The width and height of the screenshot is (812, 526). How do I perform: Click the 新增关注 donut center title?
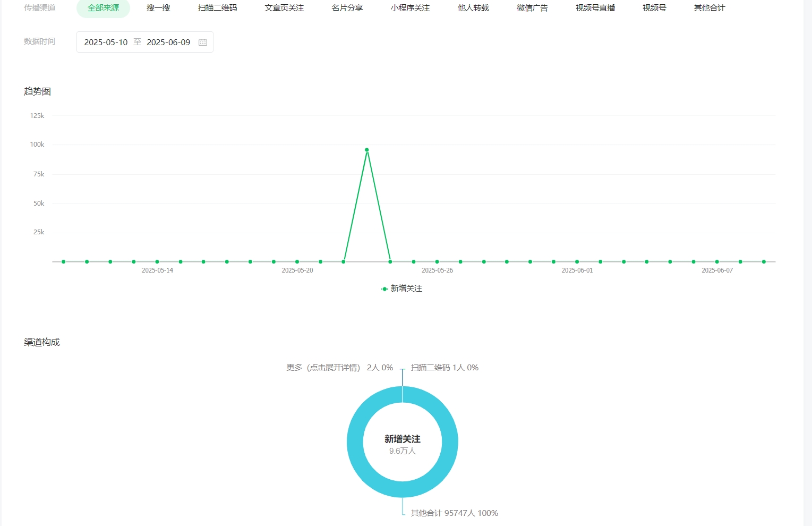pyautogui.click(x=403, y=439)
